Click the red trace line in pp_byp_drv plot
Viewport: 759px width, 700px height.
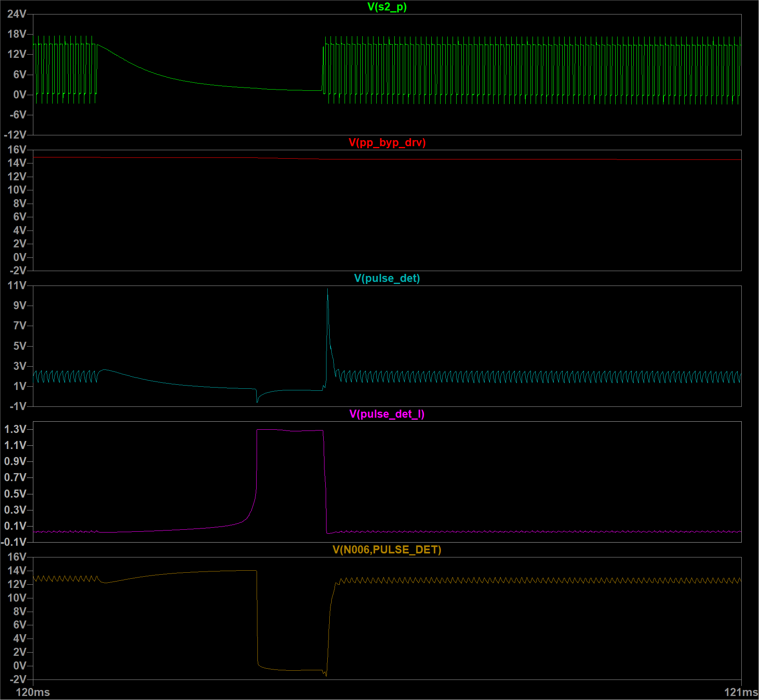tap(387, 159)
